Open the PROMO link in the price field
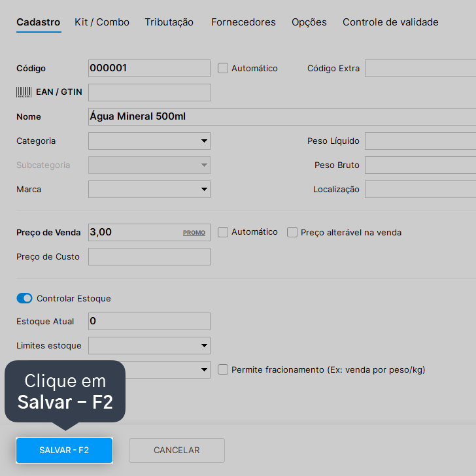The height and width of the screenshot is (476, 476). (x=194, y=233)
